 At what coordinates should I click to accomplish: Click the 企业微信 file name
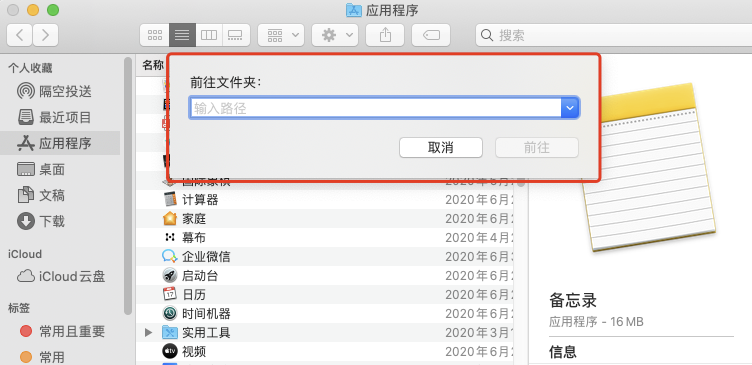(x=206, y=257)
